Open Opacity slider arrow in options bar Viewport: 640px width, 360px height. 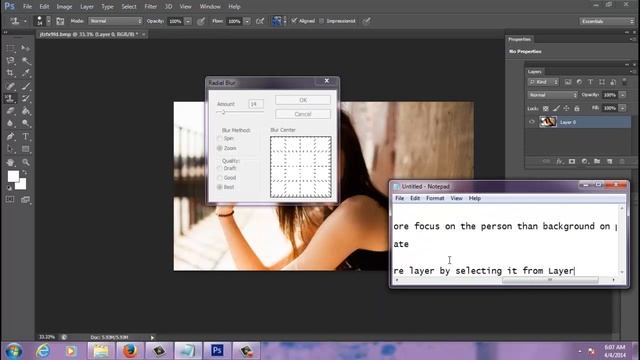click(x=188, y=21)
